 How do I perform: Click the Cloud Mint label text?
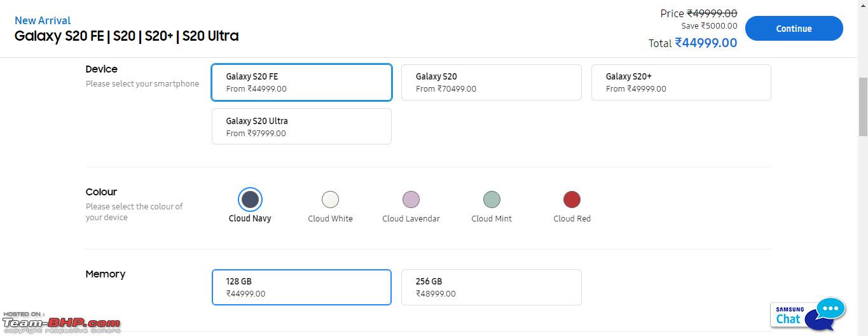click(x=492, y=218)
